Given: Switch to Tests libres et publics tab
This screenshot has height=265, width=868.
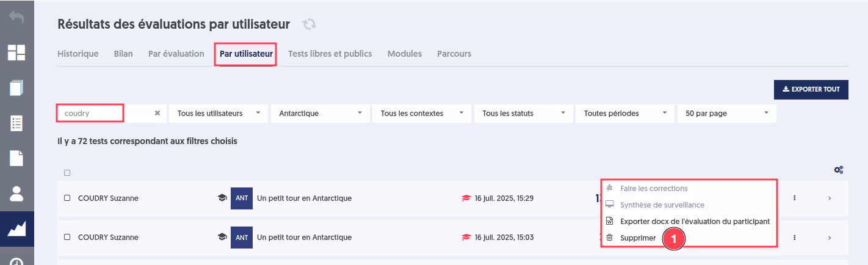Looking at the screenshot, I should point(330,54).
